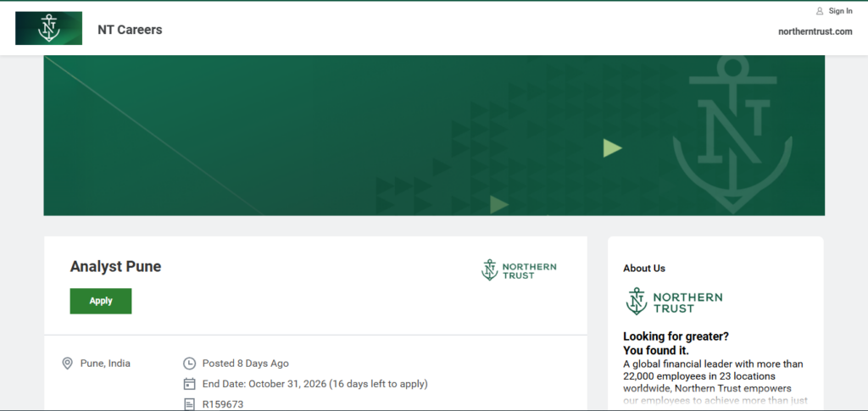The width and height of the screenshot is (868, 411).
Task: Click the Northern Trust logo in About Us
Action: (x=674, y=302)
